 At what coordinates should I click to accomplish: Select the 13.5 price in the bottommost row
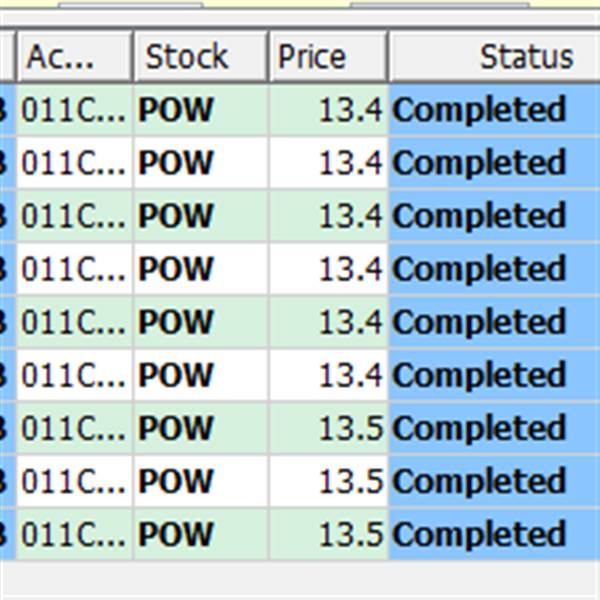(x=328, y=534)
